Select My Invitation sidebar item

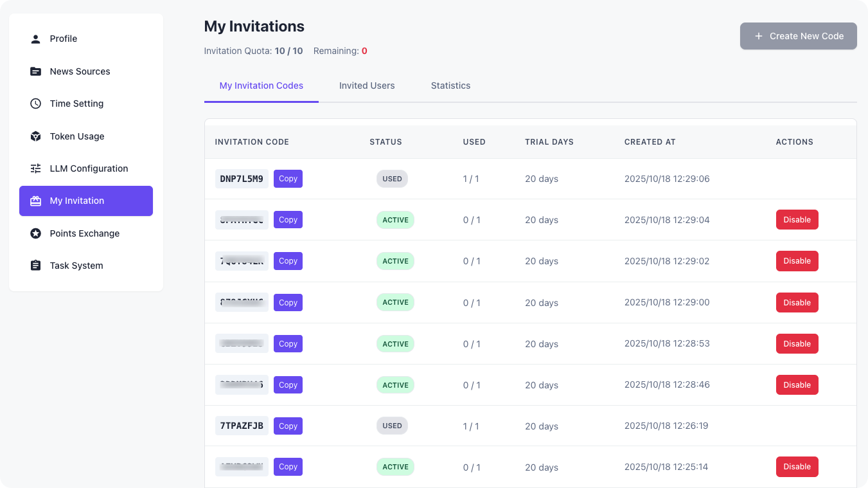86,201
